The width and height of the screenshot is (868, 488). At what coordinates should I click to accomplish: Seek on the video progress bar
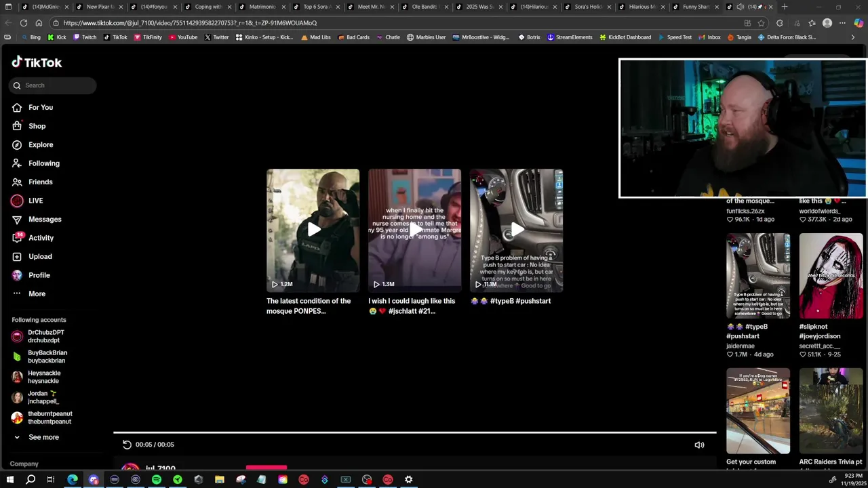[414, 432]
